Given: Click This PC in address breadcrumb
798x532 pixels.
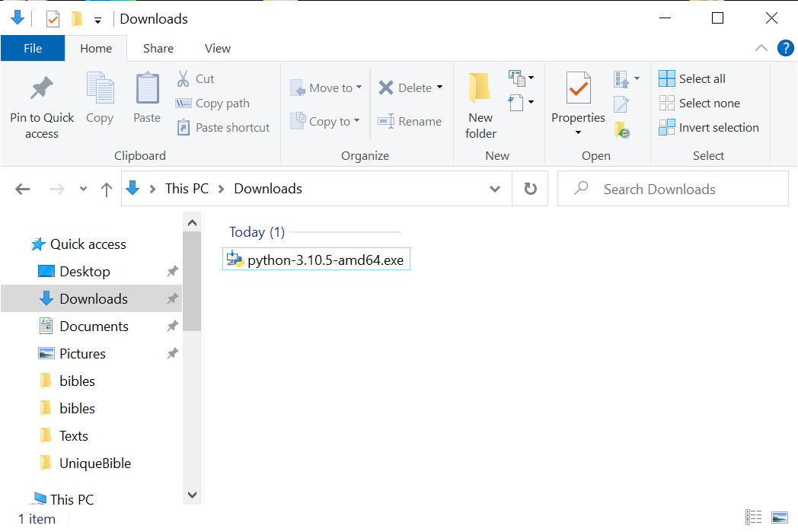Looking at the screenshot, I should click(187, 189).
